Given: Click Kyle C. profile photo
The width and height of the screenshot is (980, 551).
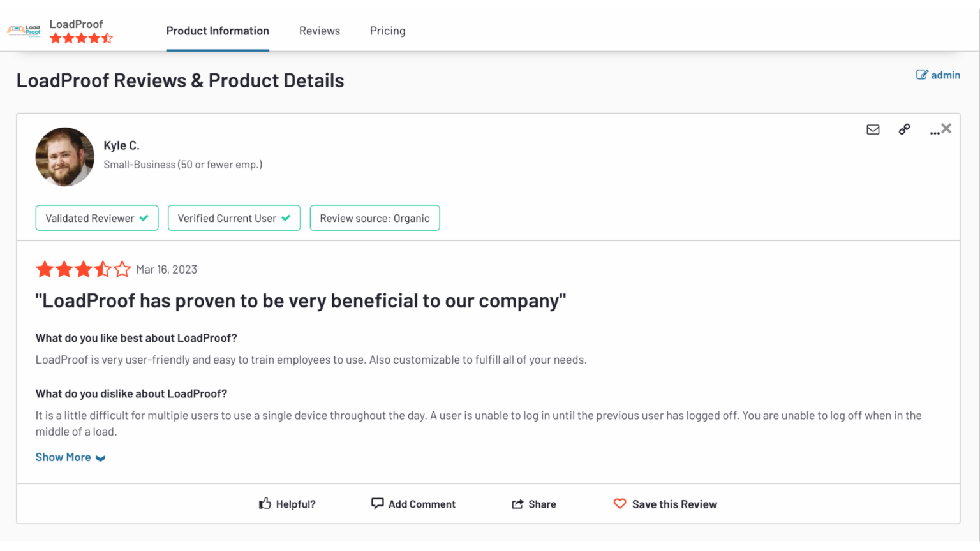Looking at the screenshot, I should pyautogui.click(x=64, y=157).
